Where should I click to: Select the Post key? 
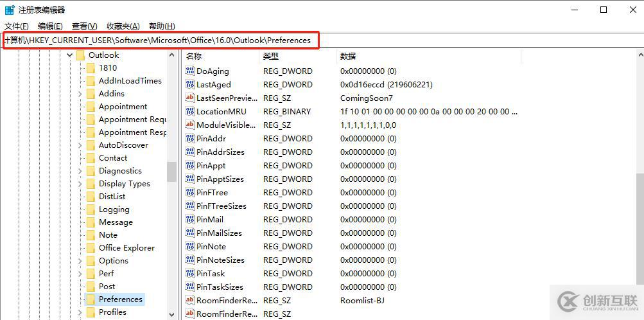(x=107, y=287)
